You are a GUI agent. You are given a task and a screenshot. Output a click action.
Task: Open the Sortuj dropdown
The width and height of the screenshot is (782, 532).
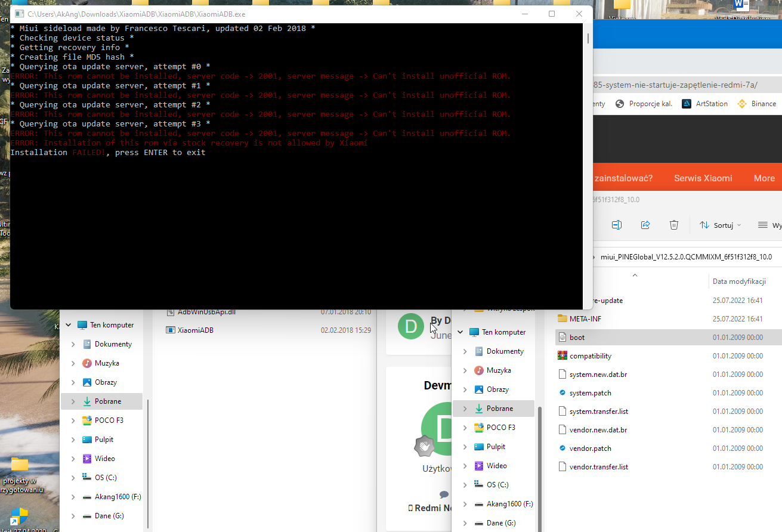(720, 225)
